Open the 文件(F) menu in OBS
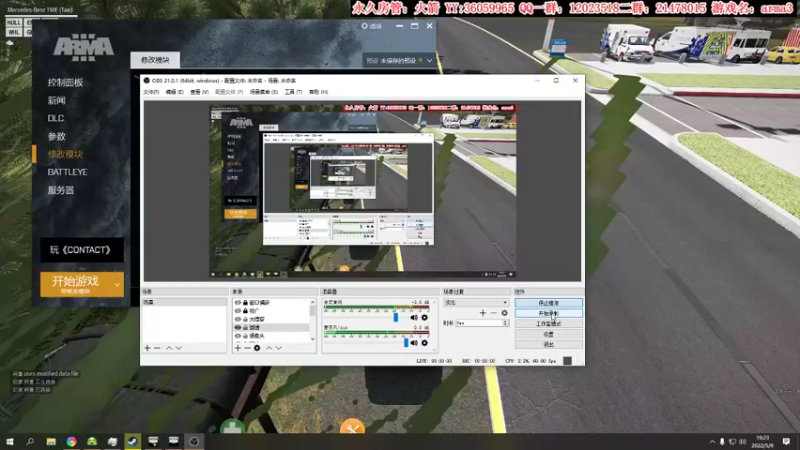This screenshot has height=450, width=800. [x=151, y=92]
